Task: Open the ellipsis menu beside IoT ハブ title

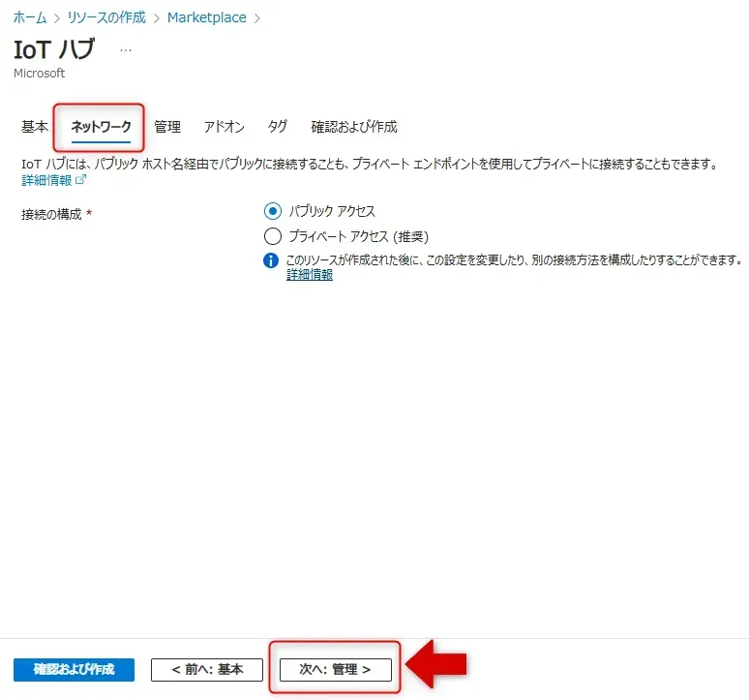Action: (126, 49)
